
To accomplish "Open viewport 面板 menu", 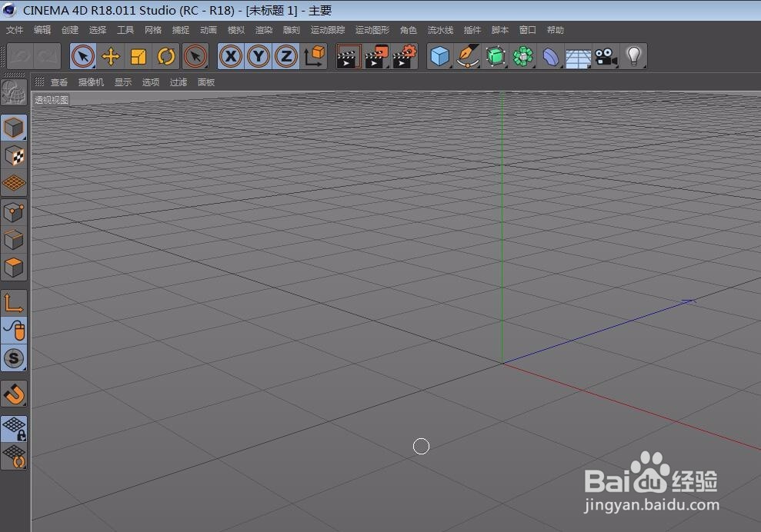I will (x=206, y=82).
